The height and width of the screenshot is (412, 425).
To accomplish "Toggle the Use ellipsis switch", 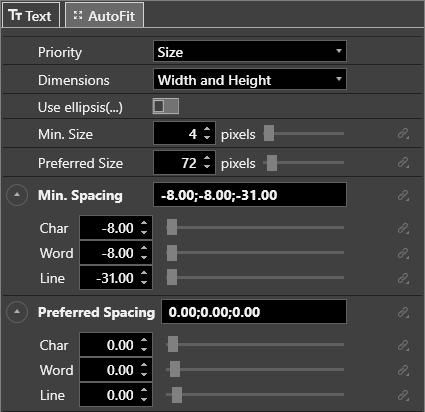I will coord(166,106).
